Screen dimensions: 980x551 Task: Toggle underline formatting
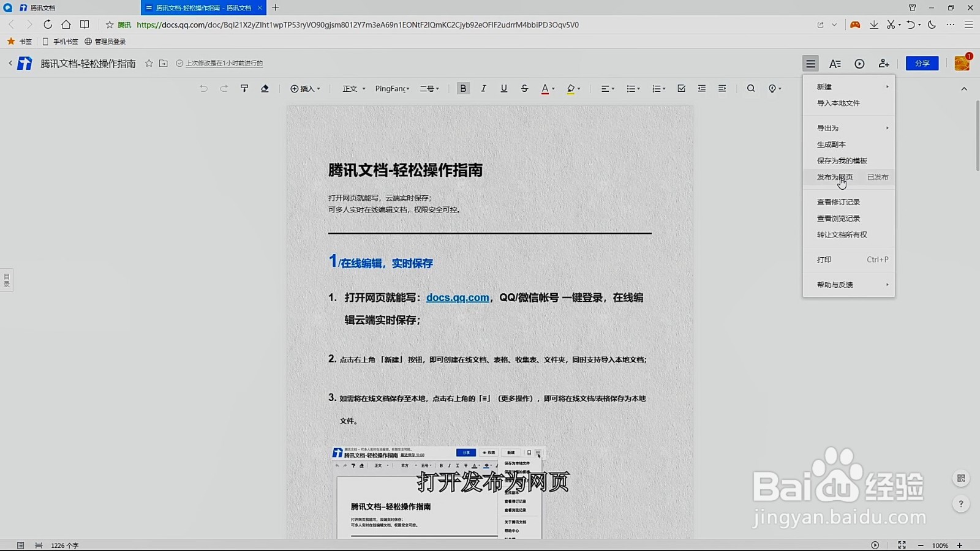(x=503, y=89)
